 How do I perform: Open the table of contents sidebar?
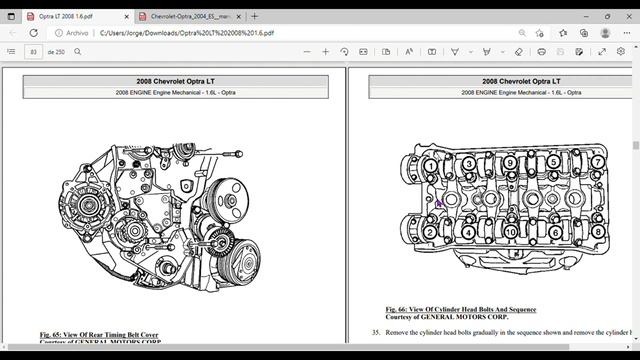click(x=11, y=52)
